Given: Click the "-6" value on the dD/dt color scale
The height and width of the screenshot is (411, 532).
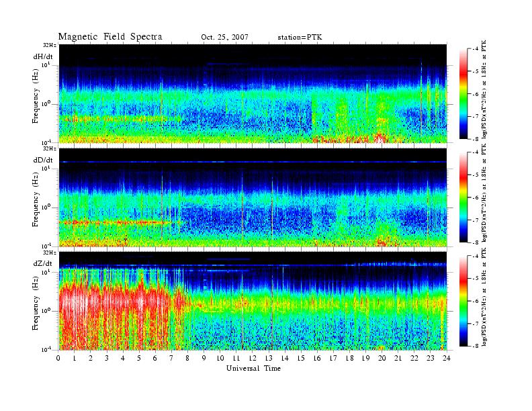Looking at the screenshot, I should [x=475, y=197].
